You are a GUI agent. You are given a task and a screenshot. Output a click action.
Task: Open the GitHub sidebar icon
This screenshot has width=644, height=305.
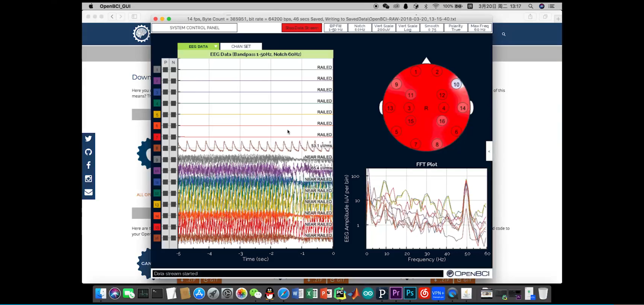[x=89, y=152]
